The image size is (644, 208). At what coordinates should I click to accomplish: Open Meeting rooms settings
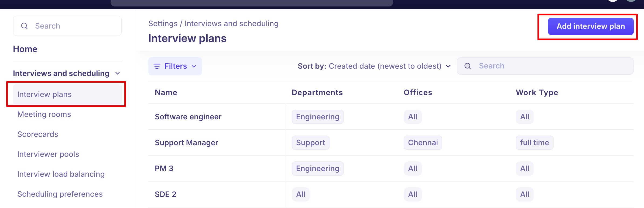pos(44,114)
